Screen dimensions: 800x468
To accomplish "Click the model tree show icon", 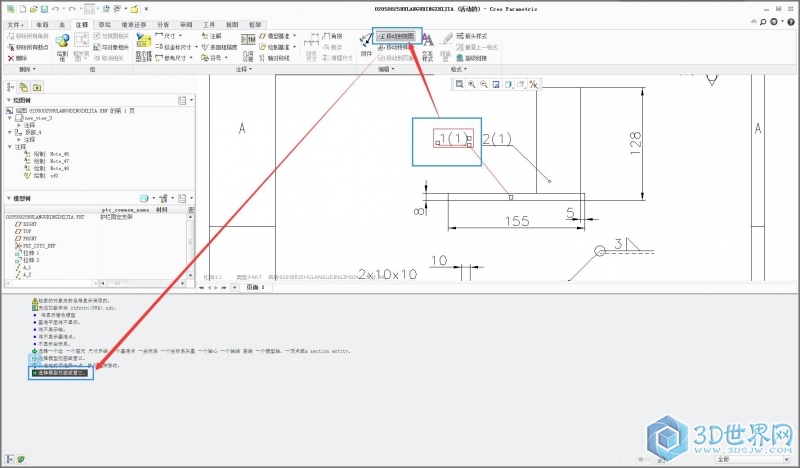I will (144, 198).
